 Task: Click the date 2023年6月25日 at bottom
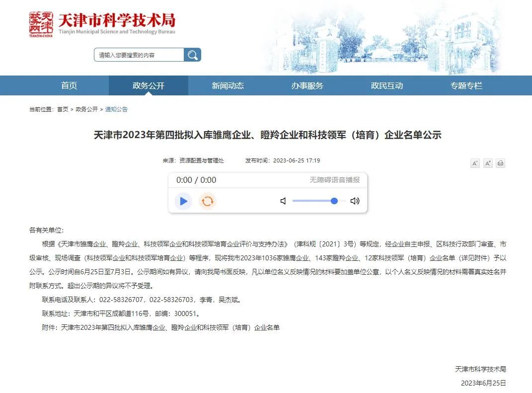pyautogui.click(x=483, y=383)
